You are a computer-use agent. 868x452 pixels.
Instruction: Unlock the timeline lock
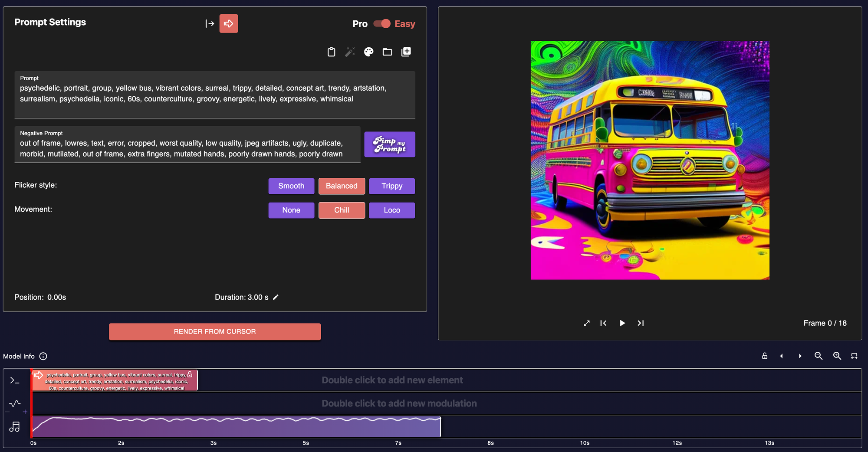765,356
